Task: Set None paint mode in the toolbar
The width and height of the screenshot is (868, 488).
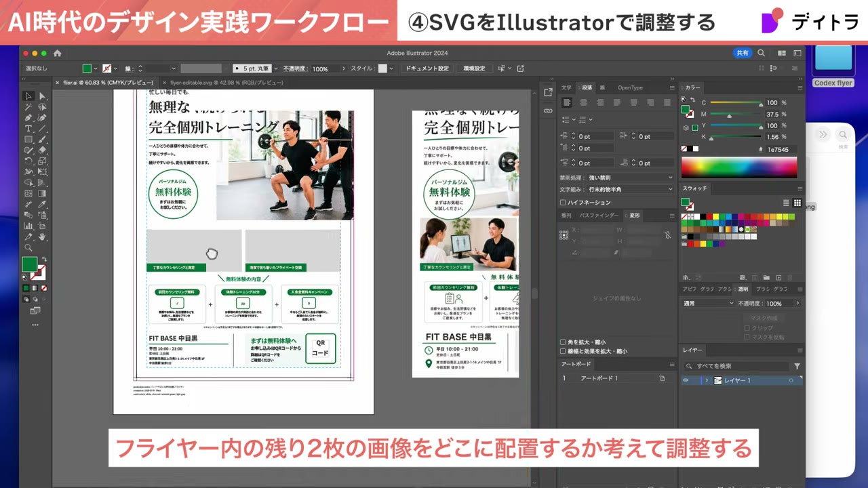Action: pos(44,288)
